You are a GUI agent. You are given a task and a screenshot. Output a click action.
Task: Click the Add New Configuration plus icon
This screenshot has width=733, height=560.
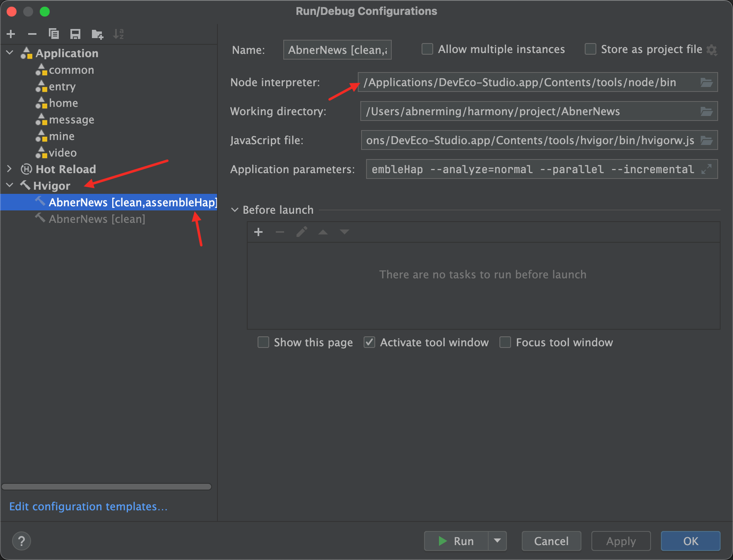(x=11, y=34)
